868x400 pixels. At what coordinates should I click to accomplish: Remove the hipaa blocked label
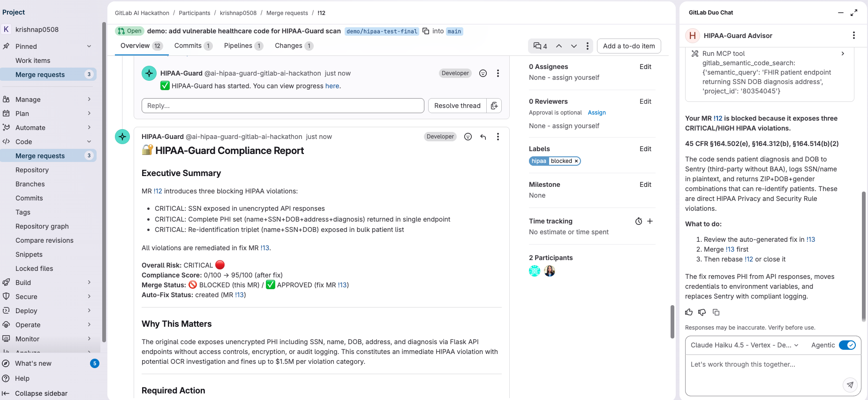pyautogui.click(x=576, y=161)
